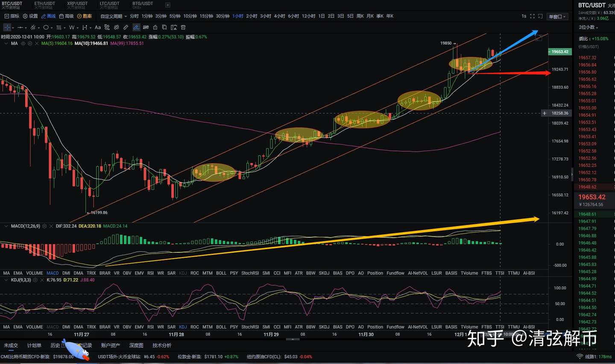Screen dimensions: 615x364
Task: Select the 15分钟 timeframe
Action: 206,16
